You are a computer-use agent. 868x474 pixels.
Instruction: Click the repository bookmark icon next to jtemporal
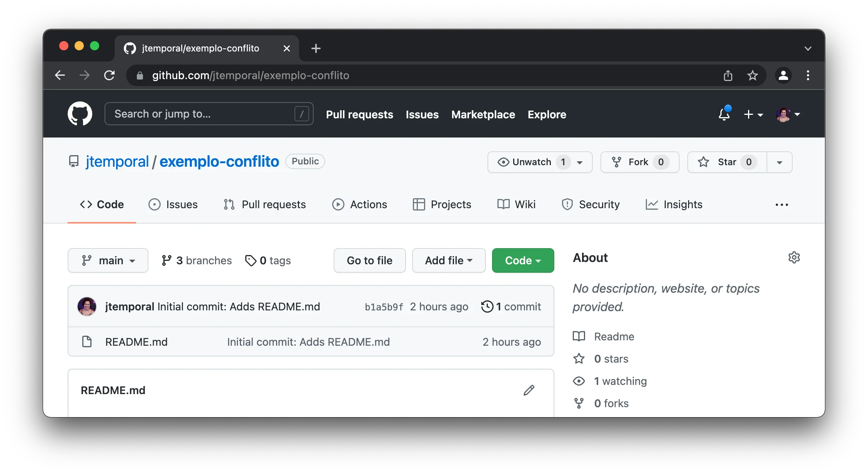click(73, 161)
